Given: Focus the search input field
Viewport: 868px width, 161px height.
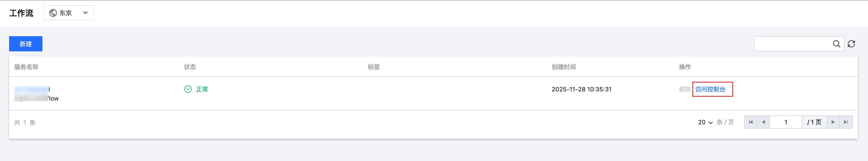Looking at the screenshot, I should coord(792,44).
